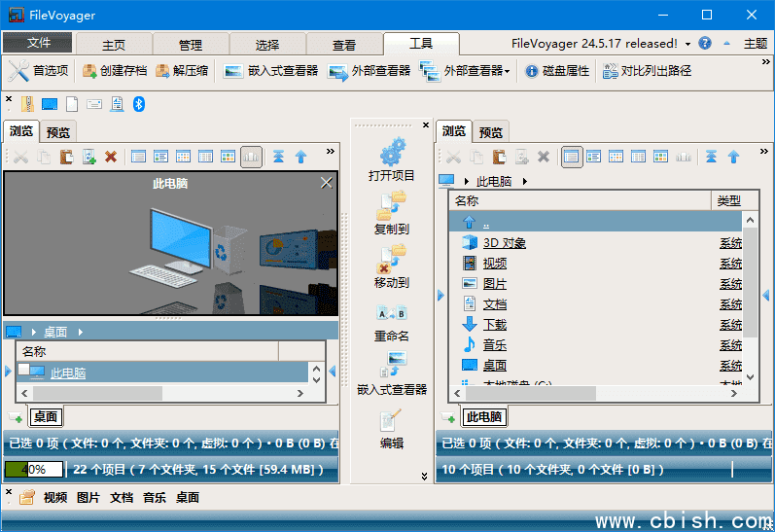Expand middle panel overflow chevron at bottom

424,477
